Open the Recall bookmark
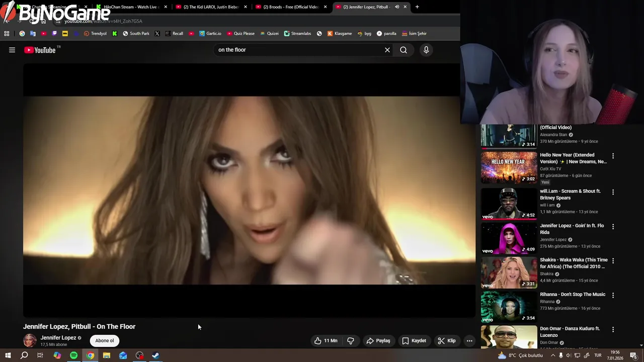 click(174, 33)
